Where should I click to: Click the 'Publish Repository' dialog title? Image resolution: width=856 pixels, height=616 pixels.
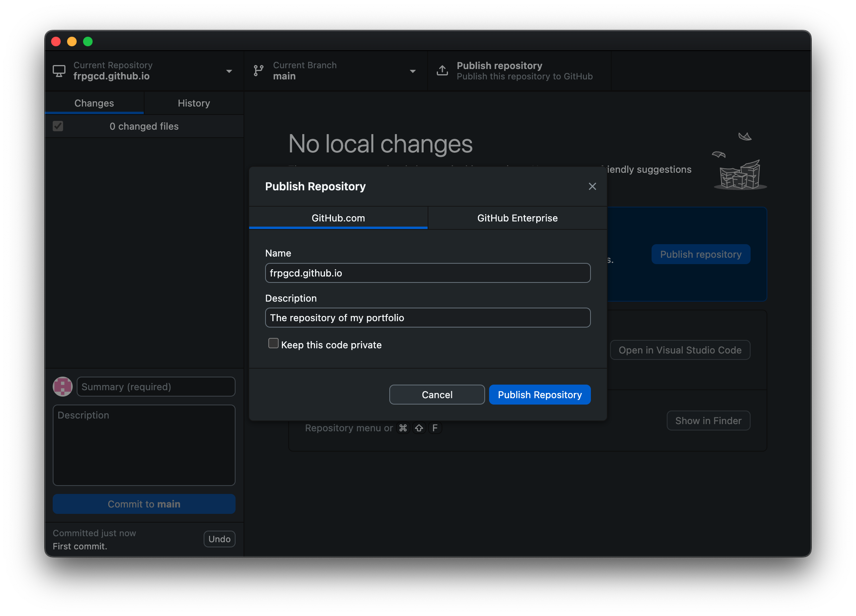pyautogui.click(x=315, y=186)
